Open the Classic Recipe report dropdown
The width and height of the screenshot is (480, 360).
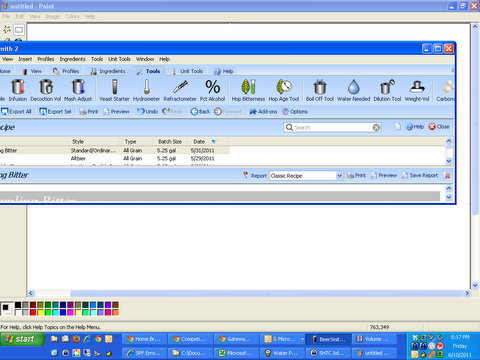(x=339, y=176)
